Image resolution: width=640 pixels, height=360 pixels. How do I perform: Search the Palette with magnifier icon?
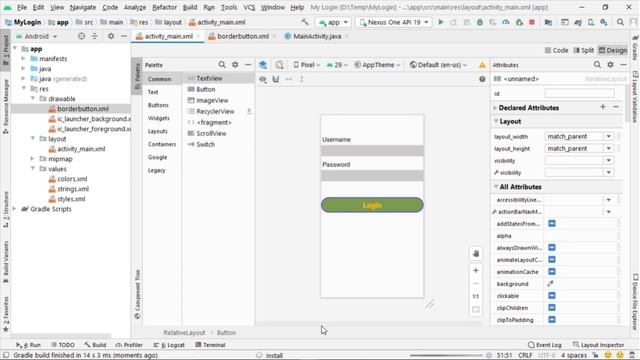click(222, 64)
